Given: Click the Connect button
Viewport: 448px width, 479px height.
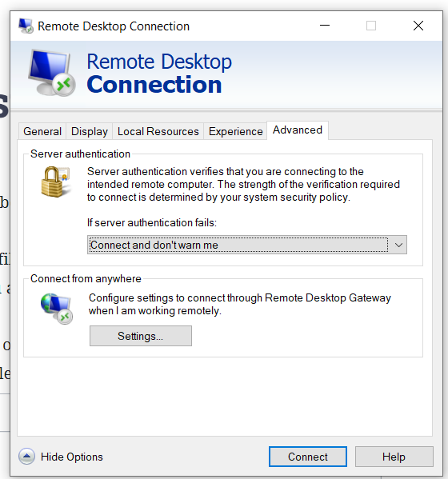Looking at the screenshot, I should pos(308,457).
